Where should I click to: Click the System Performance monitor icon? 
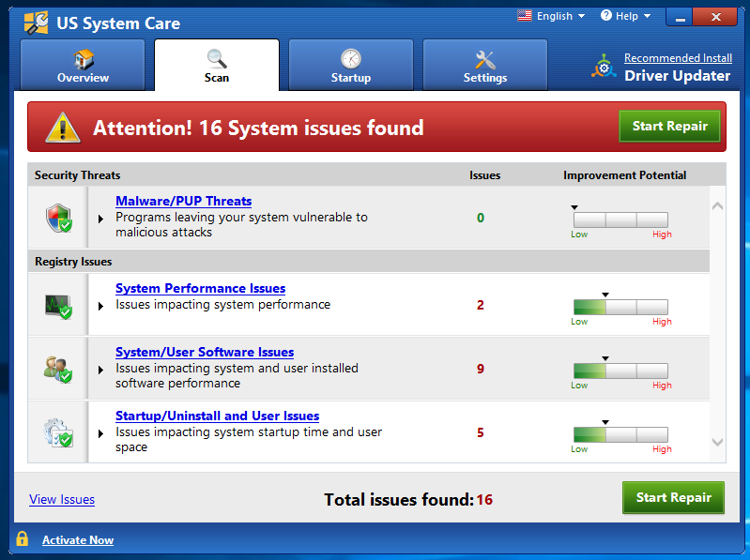point(58,307)
